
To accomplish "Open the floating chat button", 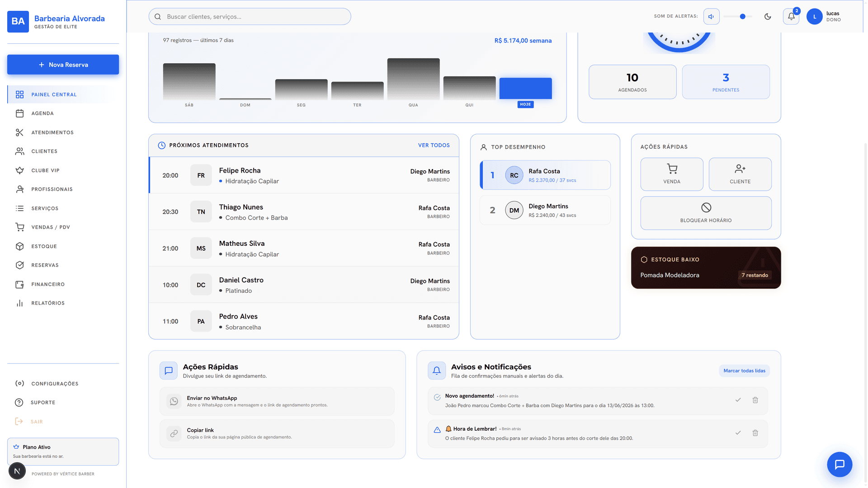I will click(x=840, y=465).
